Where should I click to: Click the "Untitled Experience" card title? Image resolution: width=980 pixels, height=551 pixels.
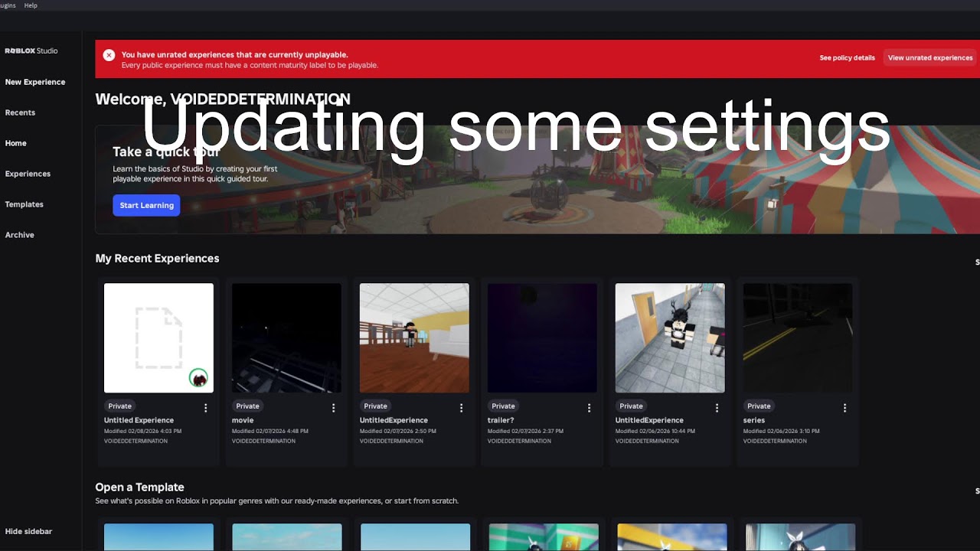[139, 420]
